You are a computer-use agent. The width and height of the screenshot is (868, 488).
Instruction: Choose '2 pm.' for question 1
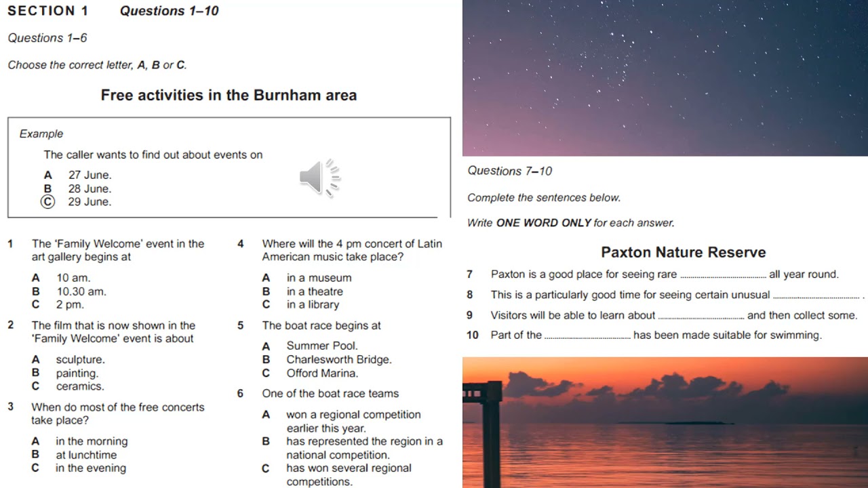tap(58, 305)
